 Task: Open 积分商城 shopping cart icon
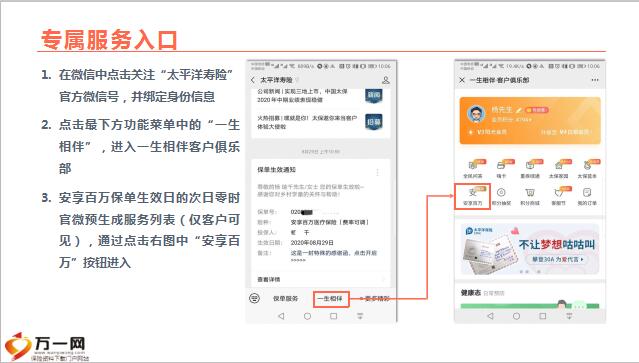pyautogui.click(x=530, y=196)
